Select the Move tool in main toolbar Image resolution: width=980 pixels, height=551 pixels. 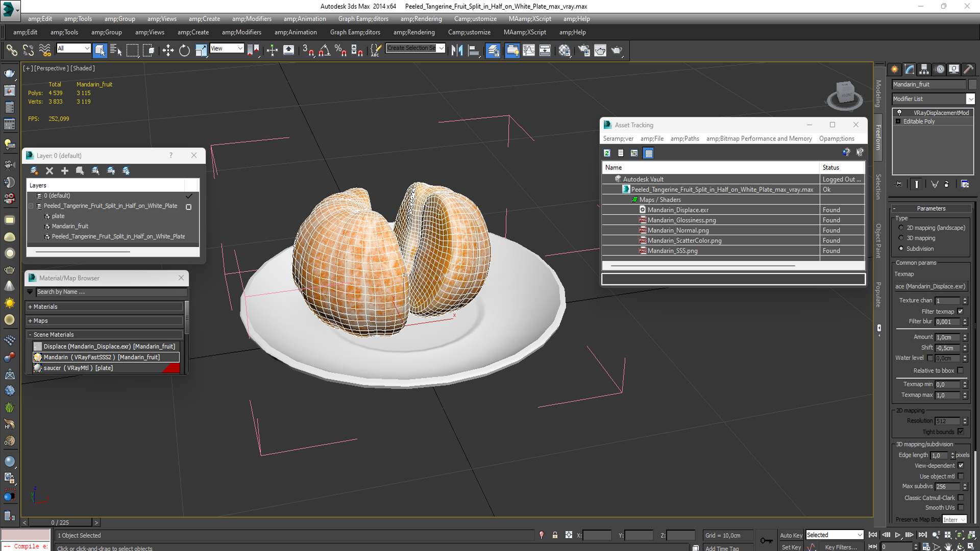pos(168,50)
